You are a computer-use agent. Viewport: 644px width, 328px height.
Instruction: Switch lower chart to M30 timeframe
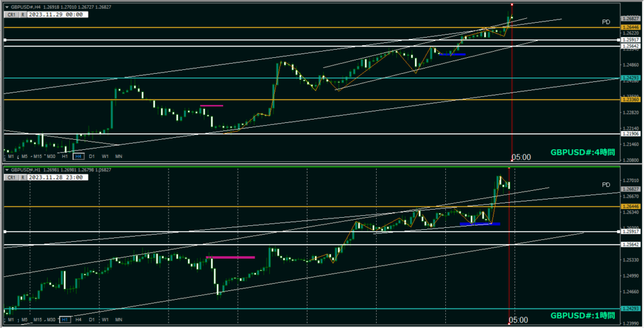(52, 319)
